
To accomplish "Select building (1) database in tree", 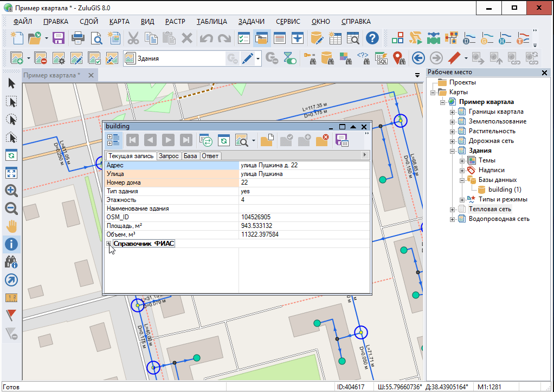I will 504,190.
